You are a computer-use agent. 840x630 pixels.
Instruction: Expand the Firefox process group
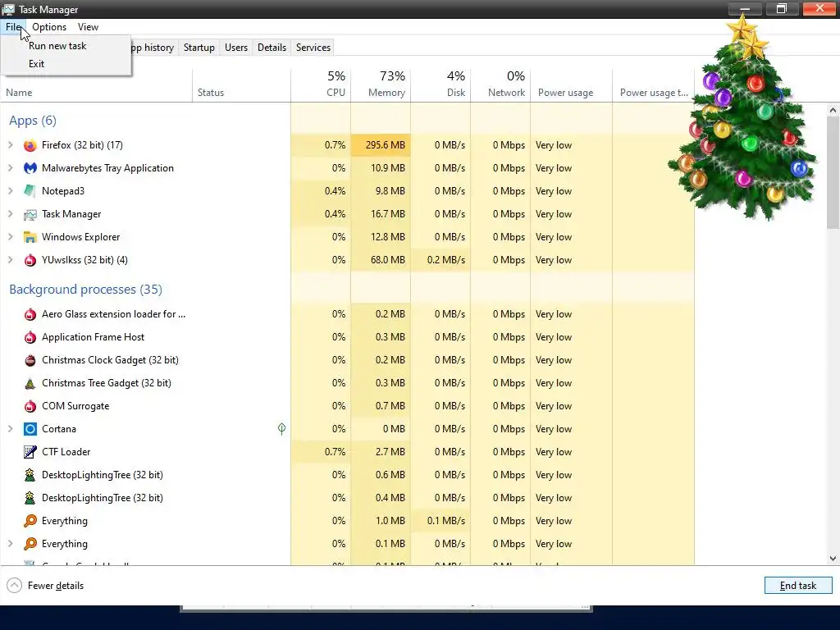pyautogui.click(x=10, y=145)
